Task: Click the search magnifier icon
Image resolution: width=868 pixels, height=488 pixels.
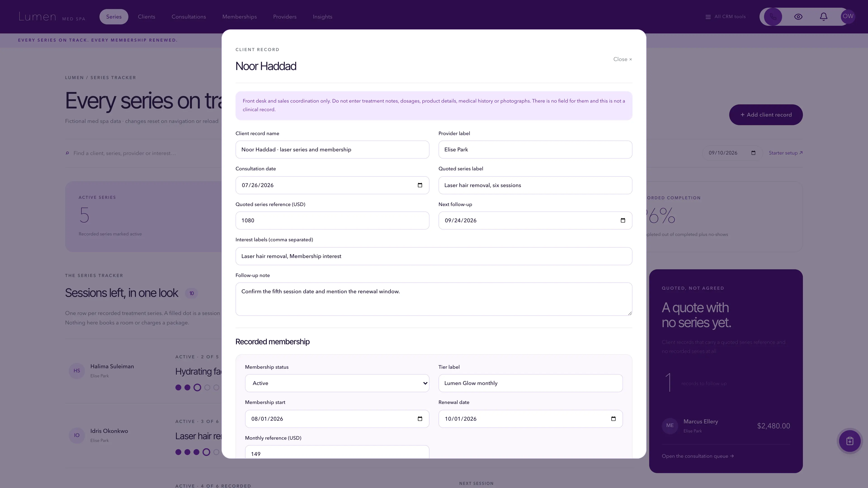Action: click(67, 153)
